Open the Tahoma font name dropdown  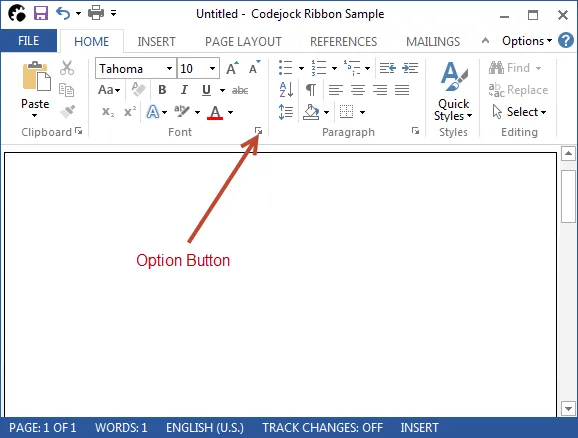169,69
